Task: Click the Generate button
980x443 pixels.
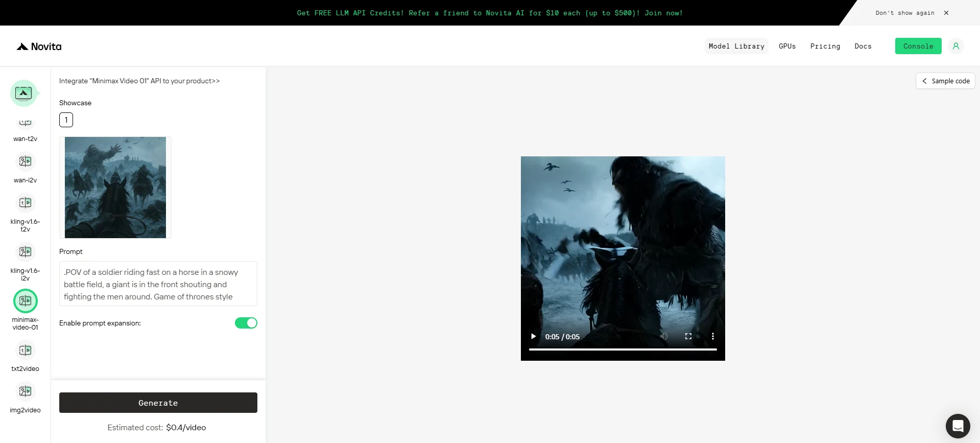Action: [x=158, y=403]
